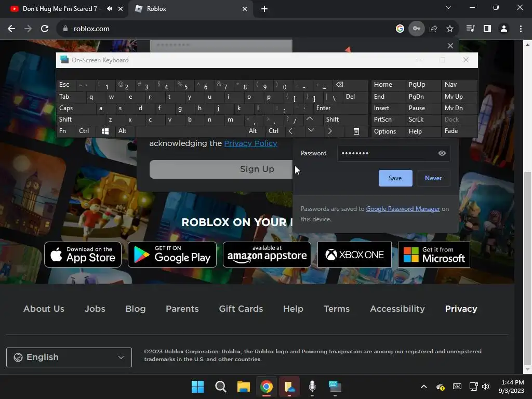Reload the roblox.com page

pyautogui.click(x=45, y=29)
